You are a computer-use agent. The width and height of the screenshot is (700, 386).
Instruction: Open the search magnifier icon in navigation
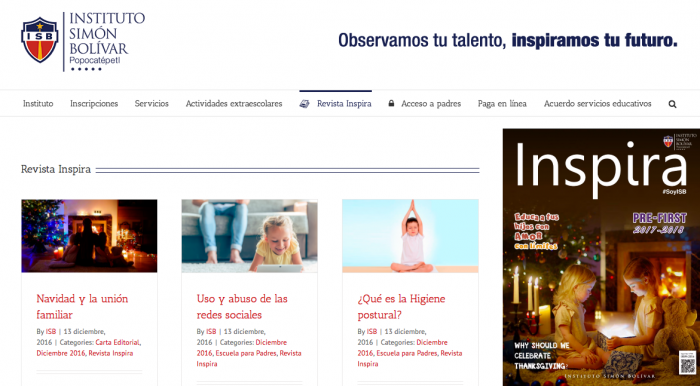pos(672,104)
